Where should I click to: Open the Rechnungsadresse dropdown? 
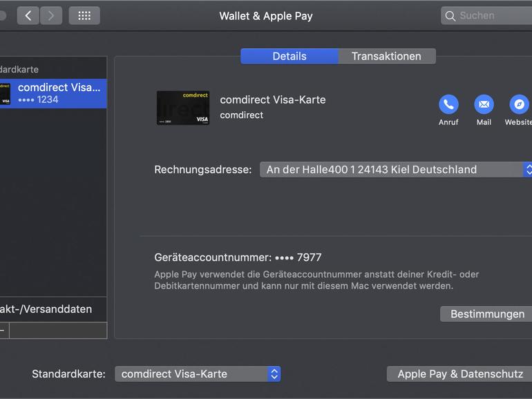[x=396, y=170]
